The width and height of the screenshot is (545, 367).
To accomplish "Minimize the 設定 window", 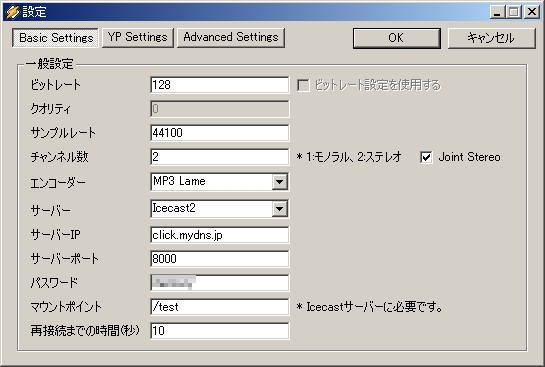I will pyautogui.click(x=497, y=12).
